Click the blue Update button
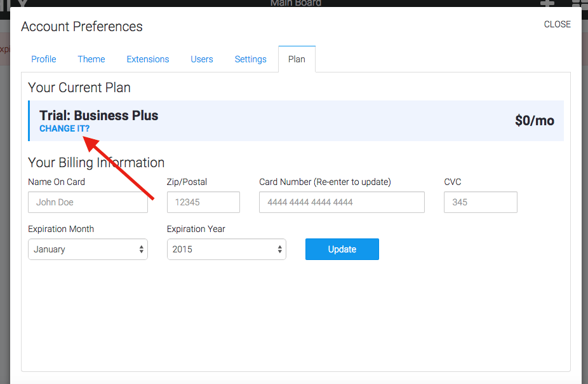The image size is (588, 384). (x=342, y=249)
